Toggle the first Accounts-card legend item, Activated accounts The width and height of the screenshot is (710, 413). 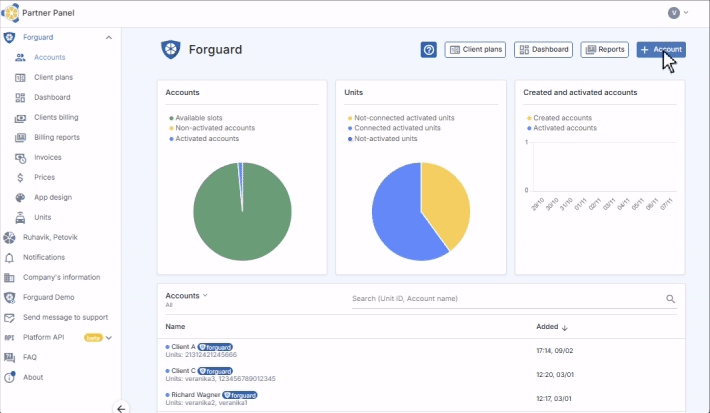[x=204, y=139]
